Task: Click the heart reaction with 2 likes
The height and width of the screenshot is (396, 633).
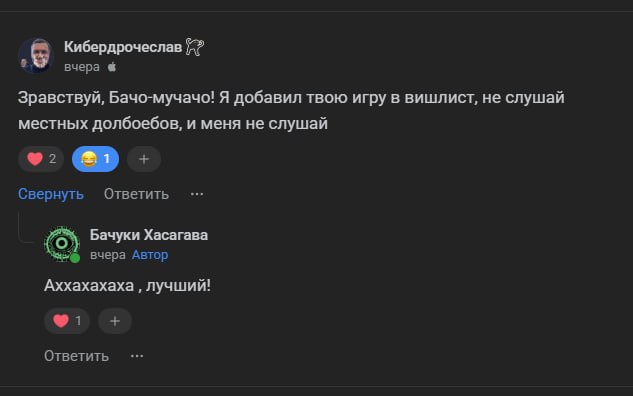Action: pos(41,159)
